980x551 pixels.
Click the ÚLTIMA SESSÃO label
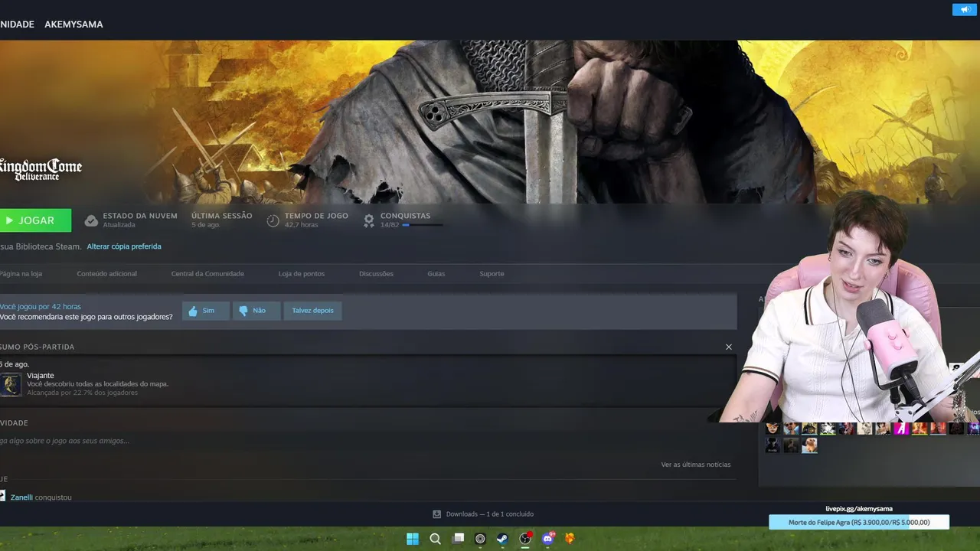coord(221,216)
